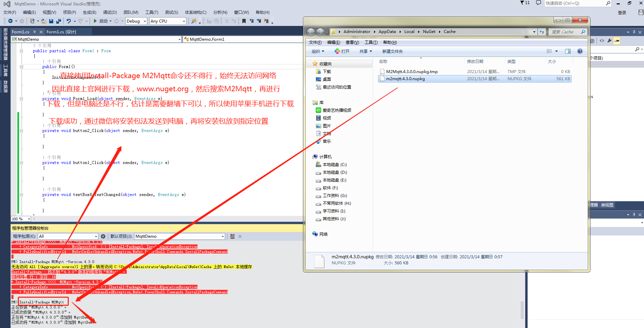This screenshot has height=328, width=644.
Task: Click the green Start debugging button
Action: click(95, 21)
